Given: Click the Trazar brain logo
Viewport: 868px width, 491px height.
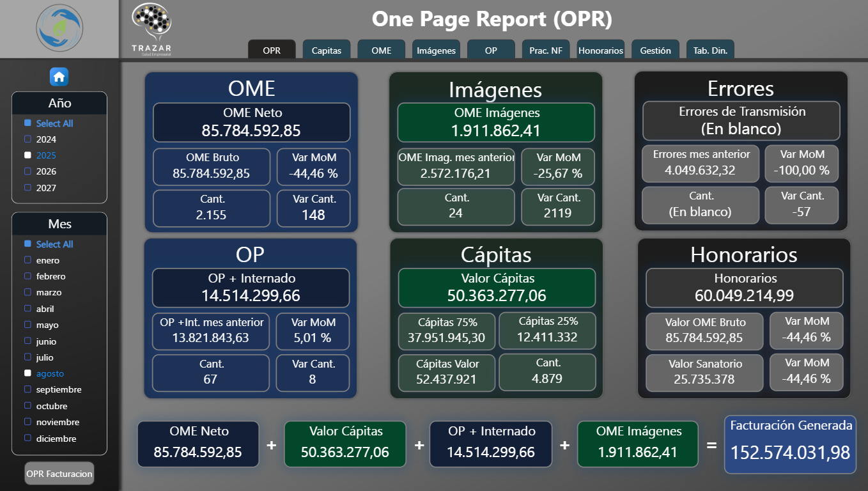Looking at the screenshot, I should [151, 26].
